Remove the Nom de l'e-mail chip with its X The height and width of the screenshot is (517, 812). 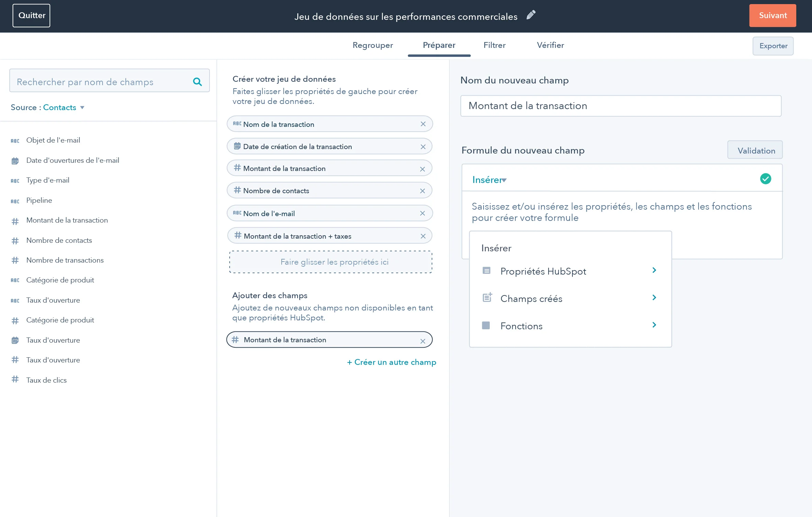click(x=423, y=213)
